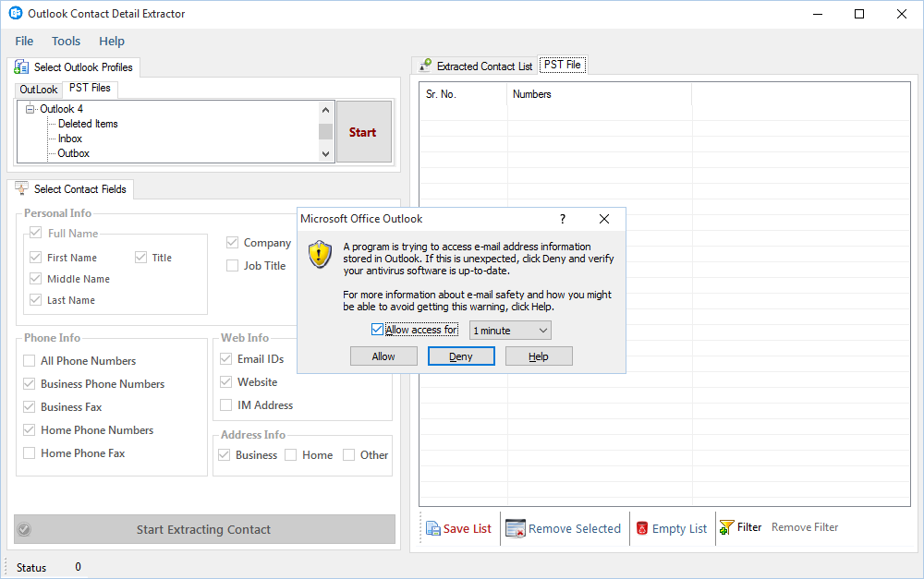This screenshot has height=579, width=924.
Task: Open the 1 minute duration dropdown
Action: [510, 331]
